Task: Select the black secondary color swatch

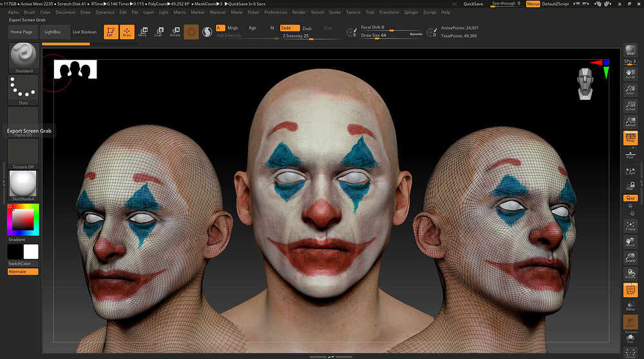Action: tap(15, 252)
